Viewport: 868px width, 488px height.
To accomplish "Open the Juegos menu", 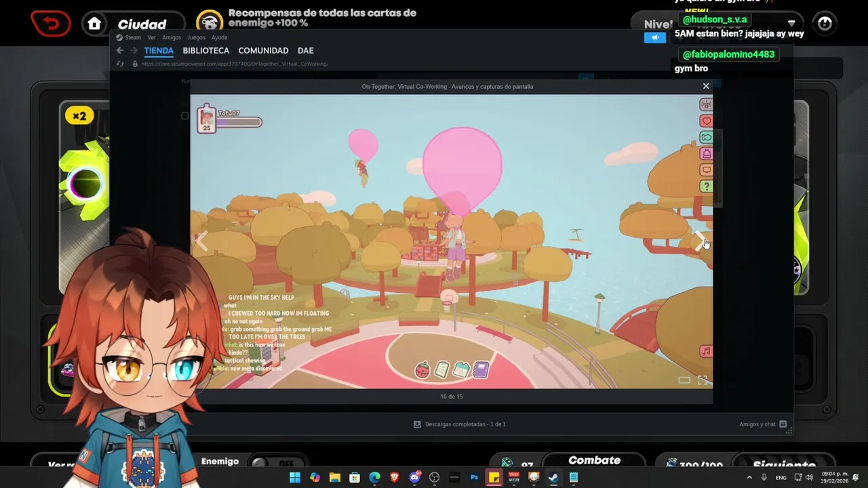I will pos(196,37).
